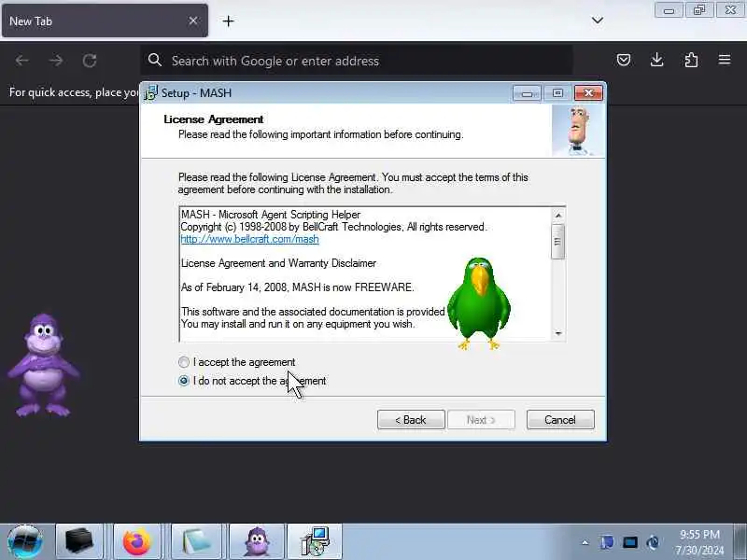This screenshot has width=747, height=560.
Task: Click the Genie character wizard image
Action: click(578, 131)
